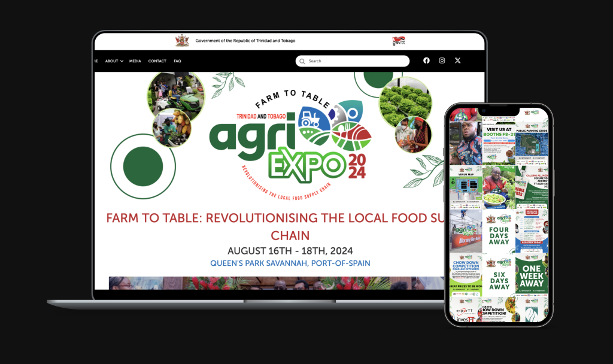Open the X (Twitter) icon in the header
The width and height of the screenshot is (613, 364).
tap(457, 60)
